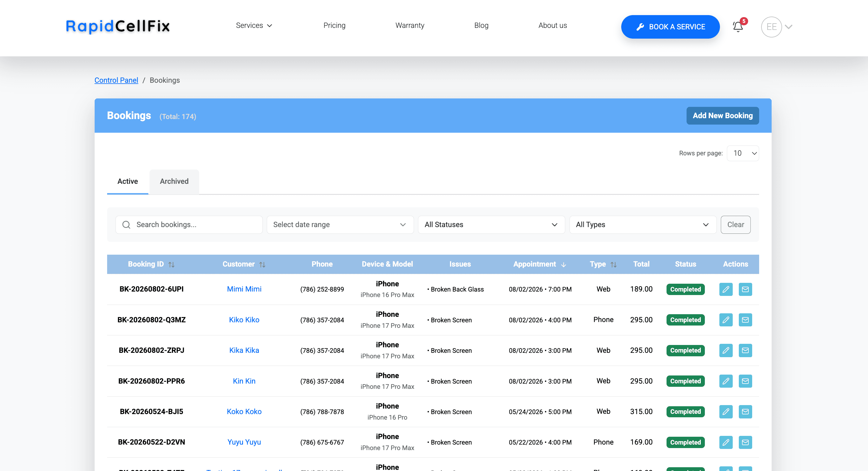Open the Services dropdown menu

pos(254,25)
